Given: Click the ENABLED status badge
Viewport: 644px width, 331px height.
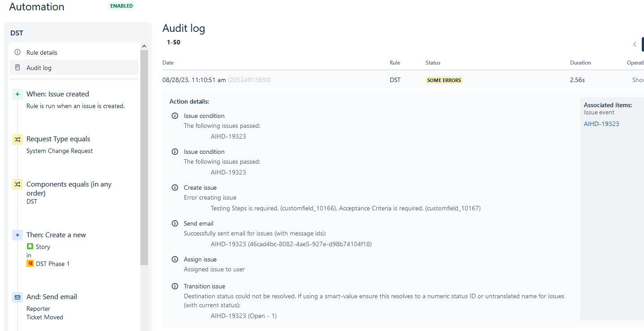Looking at the screenshot, I should pos(121,6).
